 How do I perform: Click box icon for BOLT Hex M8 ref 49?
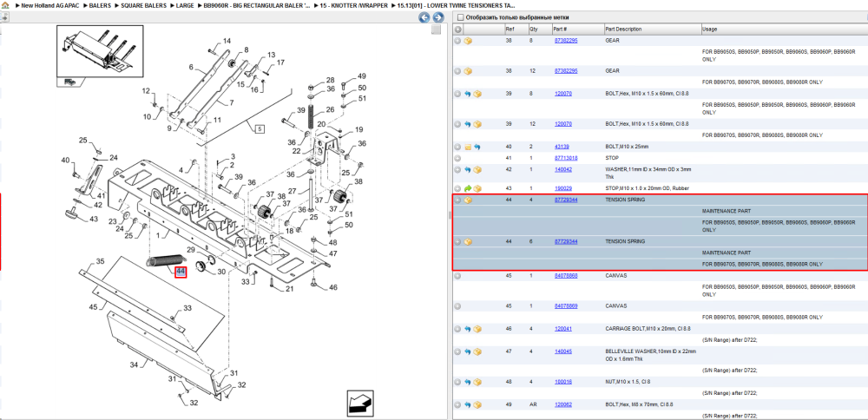[477, 404]
